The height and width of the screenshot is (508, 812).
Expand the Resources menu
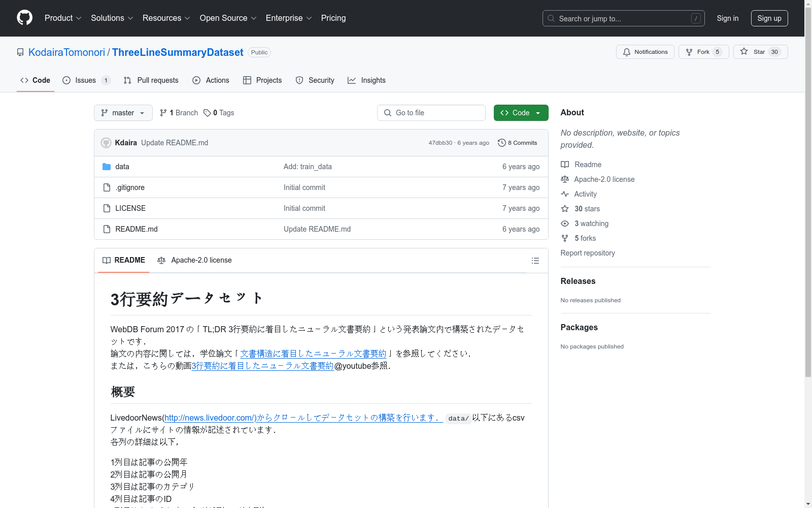tap(166, 18)
